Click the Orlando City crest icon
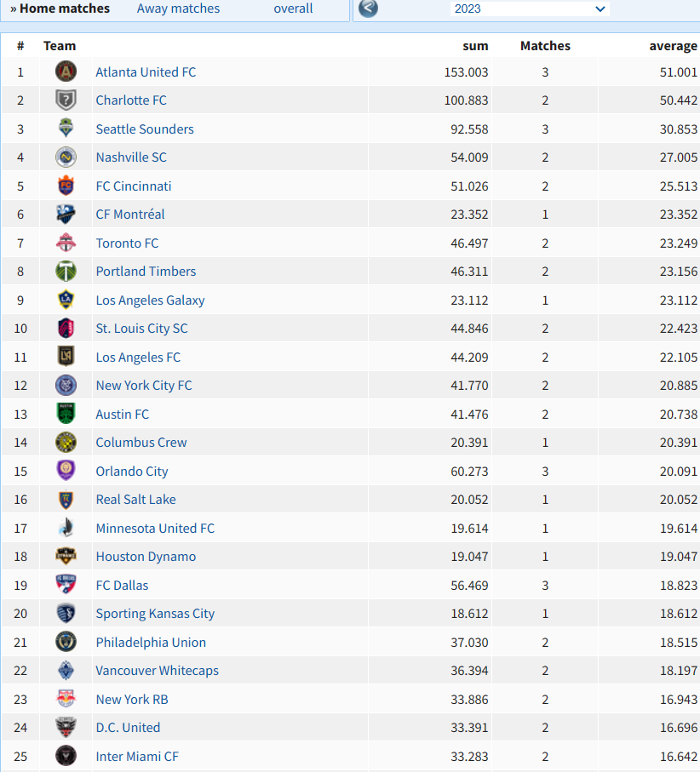Image resolution: width=700 pixels, height=772 pixels. (x=66, y=471)
